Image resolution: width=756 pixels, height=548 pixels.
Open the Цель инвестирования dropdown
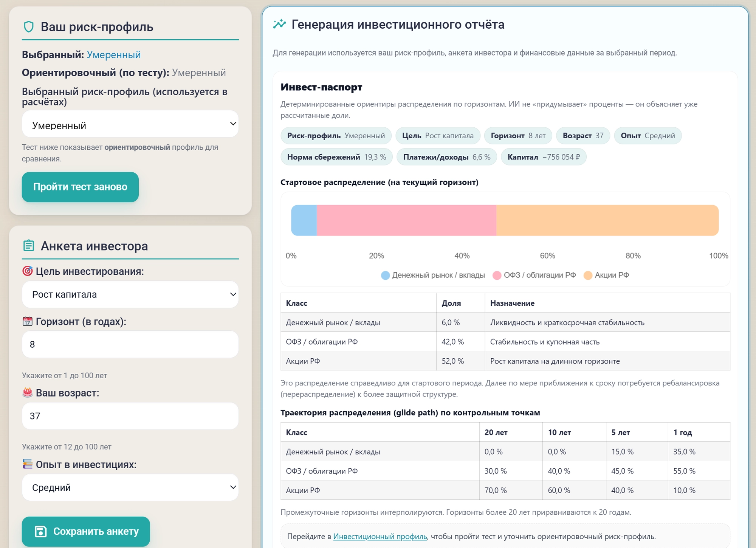[x=130, y=294]
